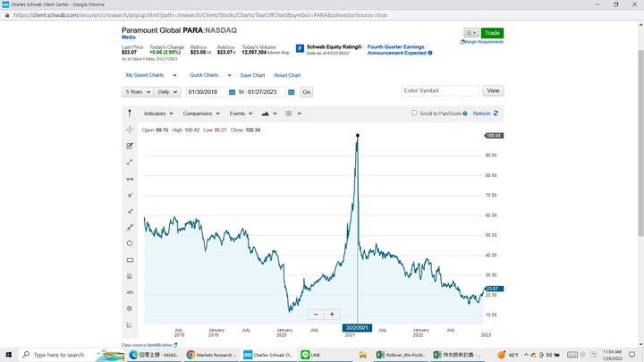Click the start date field 01/30/2018

tap(207, 92)
